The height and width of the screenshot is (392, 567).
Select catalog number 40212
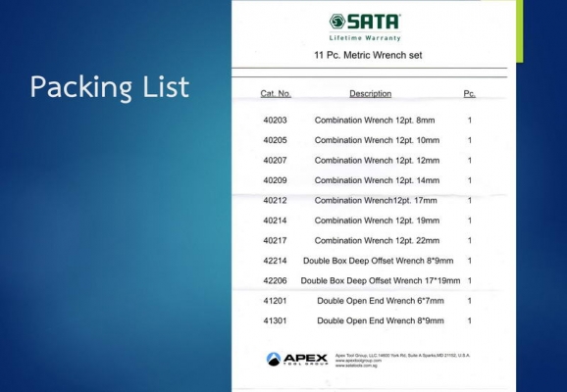pyautogui.click(x=275, y=201)
